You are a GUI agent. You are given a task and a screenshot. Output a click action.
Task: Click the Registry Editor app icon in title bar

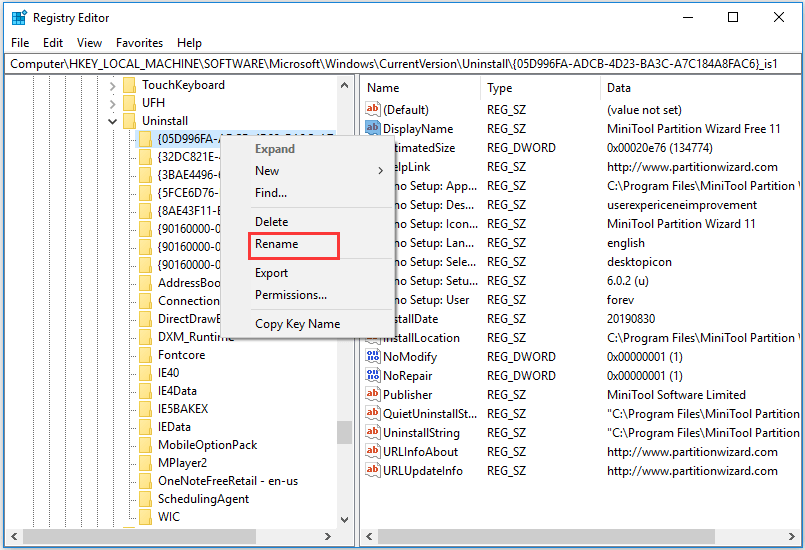click(x=17, y=17)
